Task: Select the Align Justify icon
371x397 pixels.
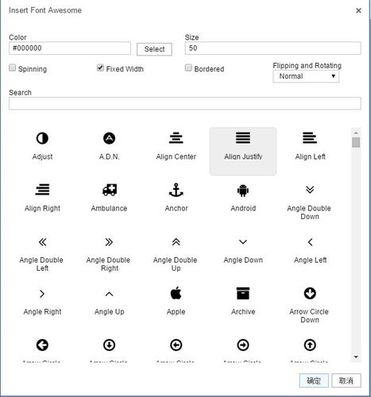Action: pos(243,138)
